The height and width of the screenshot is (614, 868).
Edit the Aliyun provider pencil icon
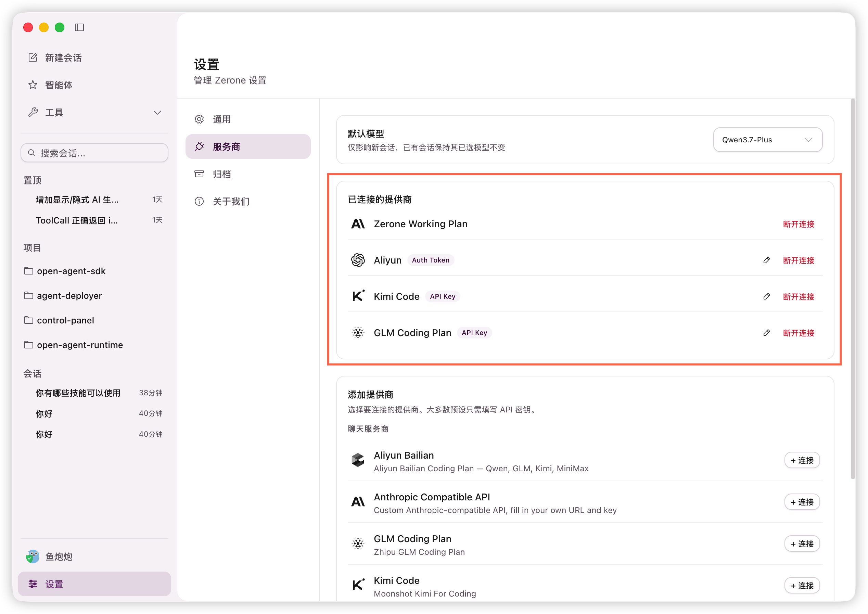point(767,260)
